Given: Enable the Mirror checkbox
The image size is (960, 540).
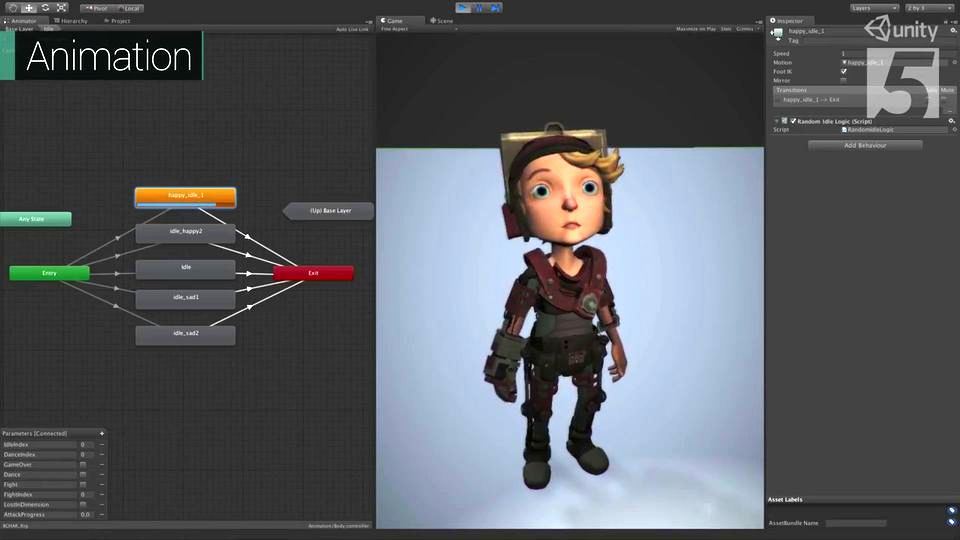Looking at the screenshot, I should pos(844,80).
